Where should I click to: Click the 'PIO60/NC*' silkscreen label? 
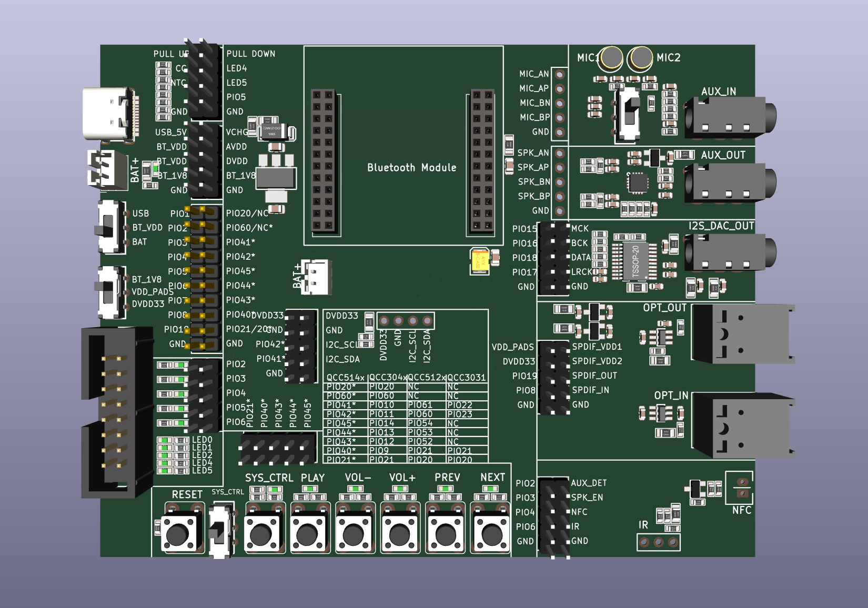pyautogui.click(x=249, y=228)
